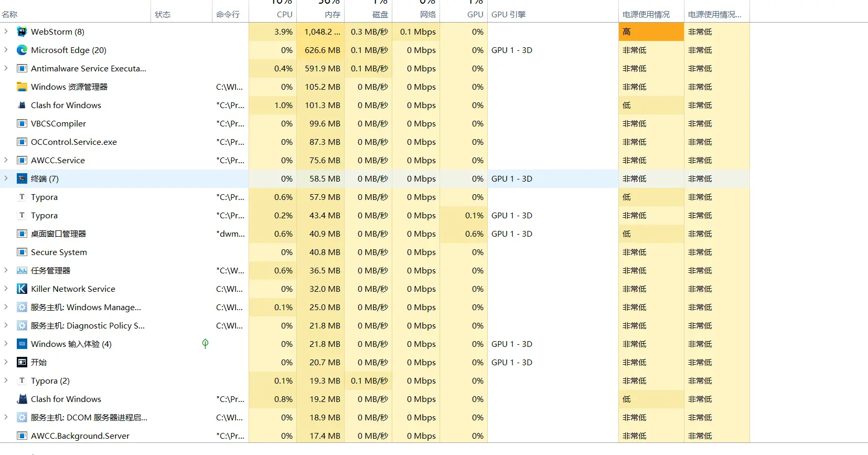Image resolution: width=868 pixels, height=455 pixels.
Task: Expand the Windows 输入体验 (4) group
Action: click(6, 344)
